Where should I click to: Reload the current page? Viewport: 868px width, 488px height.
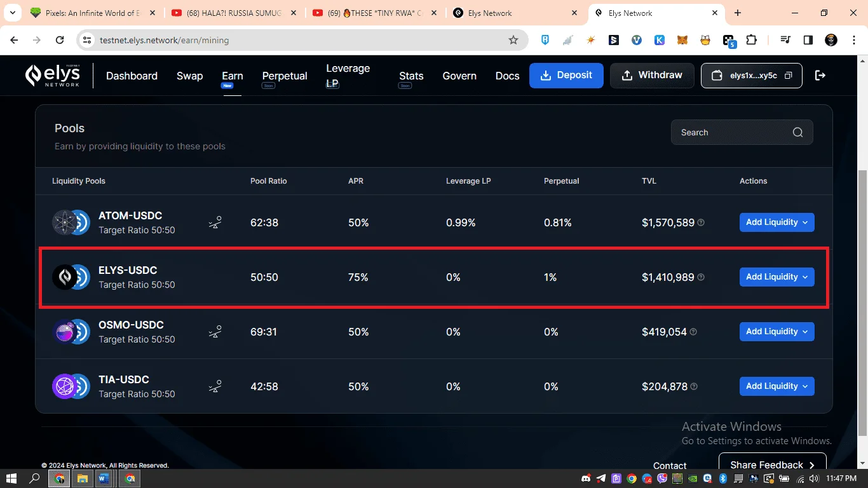tap(60, 40)
